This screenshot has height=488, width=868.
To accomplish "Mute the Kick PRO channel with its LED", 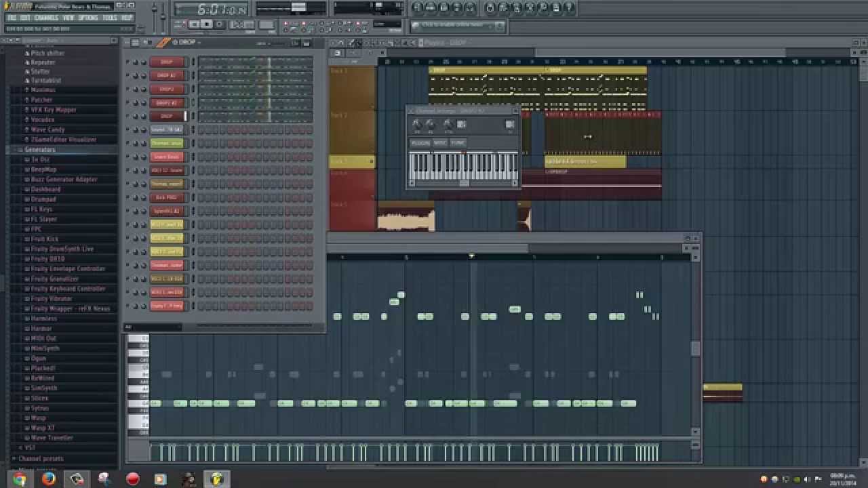I will pos(127,197).
